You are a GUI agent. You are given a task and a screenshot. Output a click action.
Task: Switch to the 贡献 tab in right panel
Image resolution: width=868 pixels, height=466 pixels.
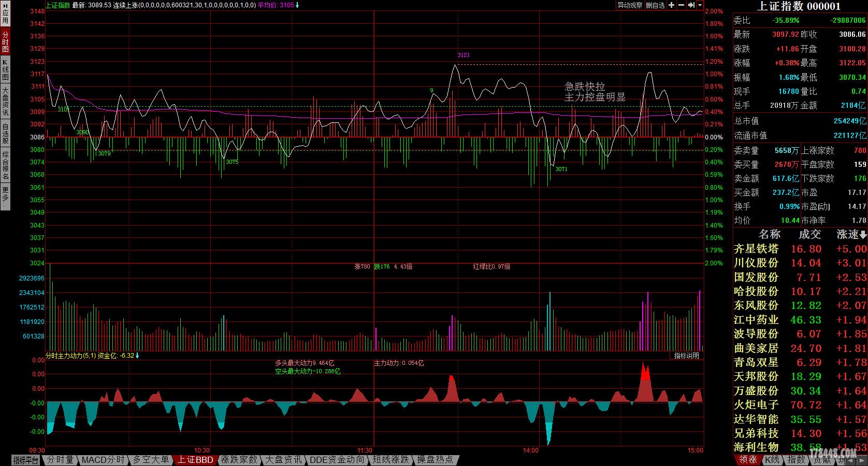(822, 460)
